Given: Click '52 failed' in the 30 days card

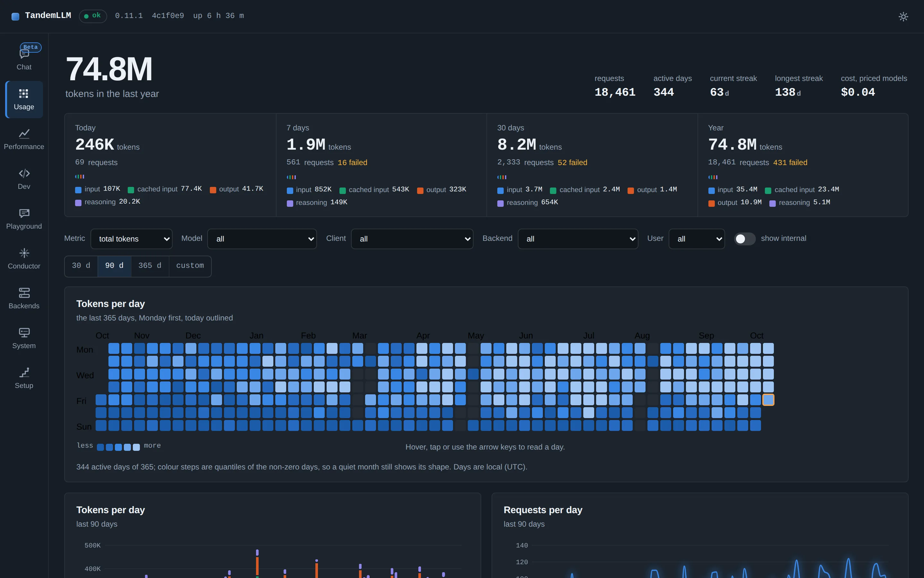Looking at the screenshot, I should (x=572, y=162).
